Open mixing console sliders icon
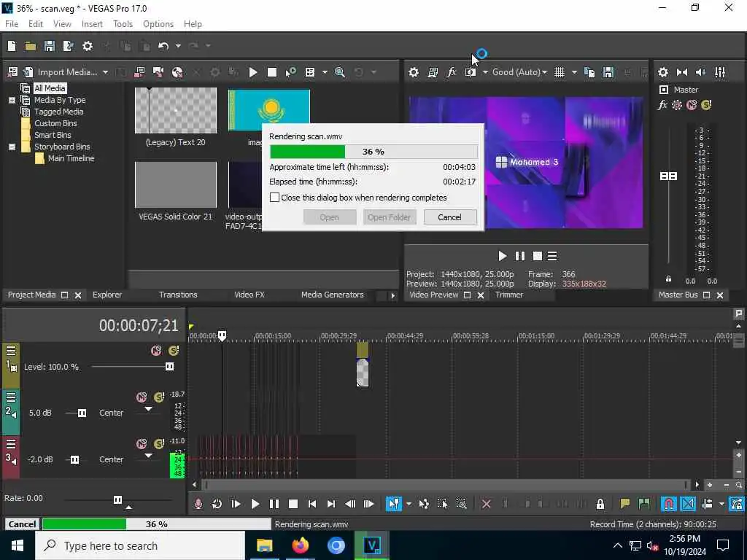747x560 pixels. (x=720, y=72)
